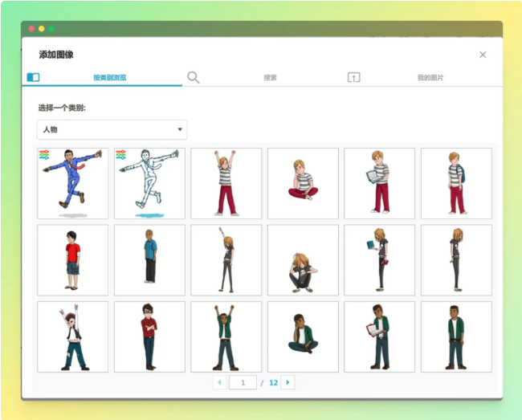Choose the blond boy sitting cross-legged thumbnail
Viewport: 522px width, 420px height.
coord(303,183)
